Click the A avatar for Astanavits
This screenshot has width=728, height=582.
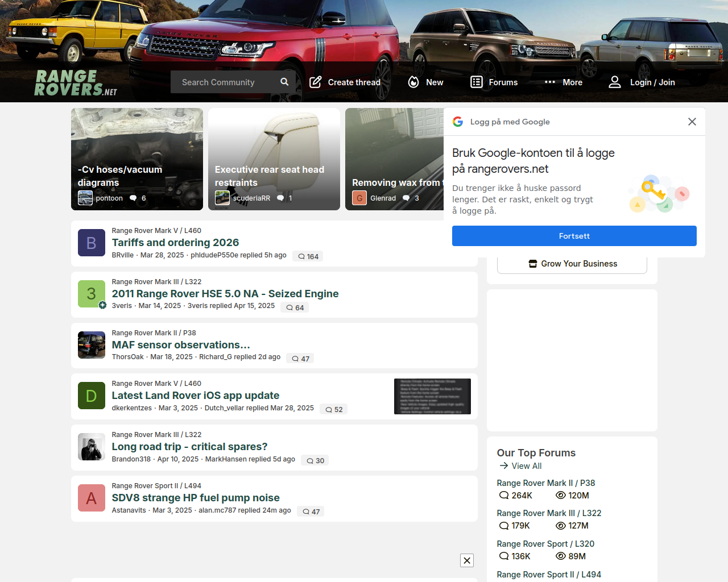pyautogui.click(x=92, y=498)
